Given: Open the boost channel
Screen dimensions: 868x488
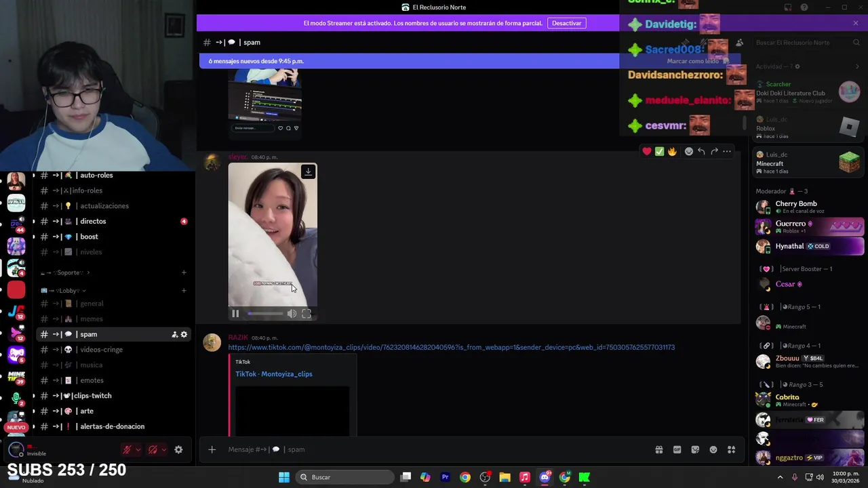Looking at the screenshot, I should coord(113,237).
